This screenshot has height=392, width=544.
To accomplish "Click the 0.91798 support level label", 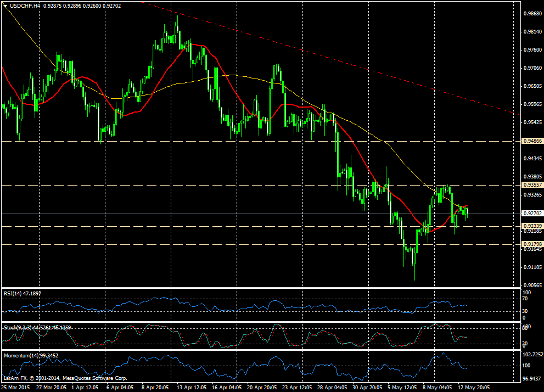I will (x=531, y=244).
